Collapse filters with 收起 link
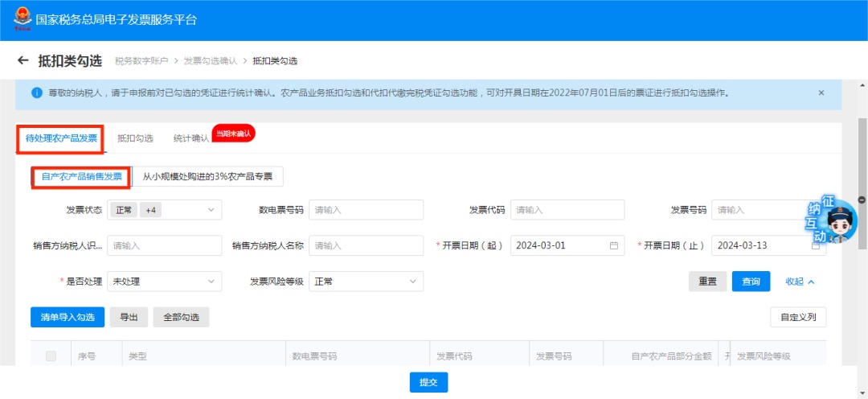868x399 pixels. tap(800, 282)
